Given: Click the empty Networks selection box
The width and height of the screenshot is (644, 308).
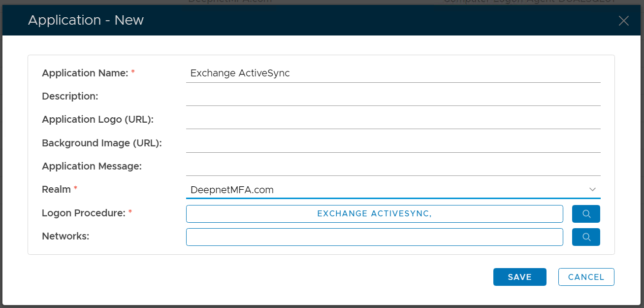Looking at the screenshot, I should tap(374, 237).
